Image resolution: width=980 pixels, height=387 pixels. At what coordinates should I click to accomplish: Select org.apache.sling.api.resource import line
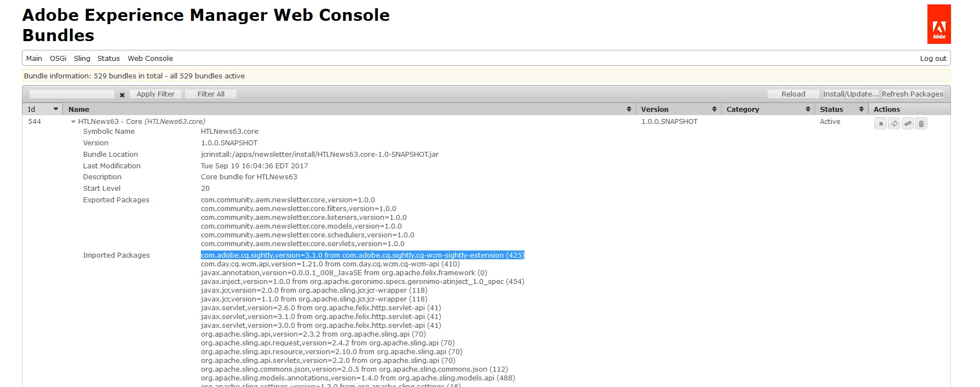[x=331, y=351]
